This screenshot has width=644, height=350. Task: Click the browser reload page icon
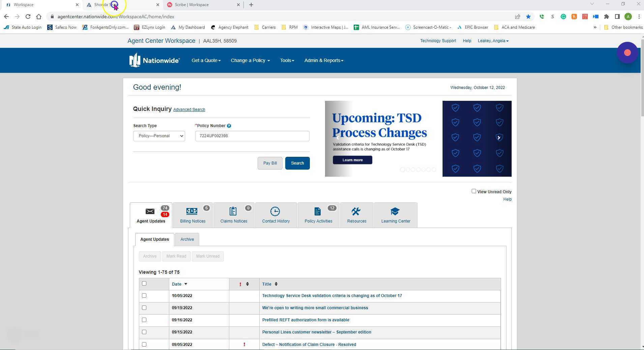(x=28, y=17)
